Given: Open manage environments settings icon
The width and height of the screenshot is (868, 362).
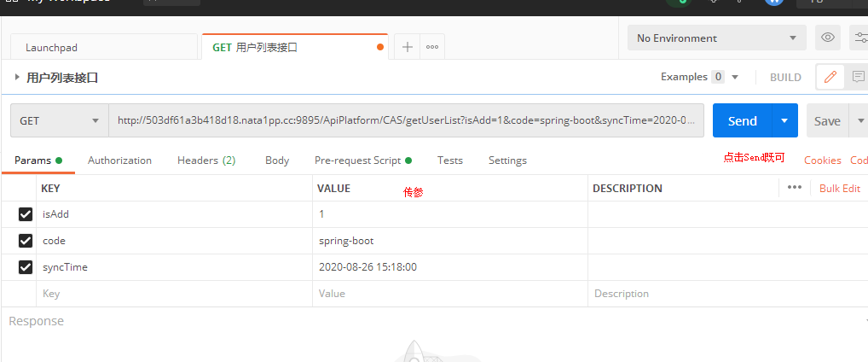Looking at the screenshot, I should (x=860, y=38).
